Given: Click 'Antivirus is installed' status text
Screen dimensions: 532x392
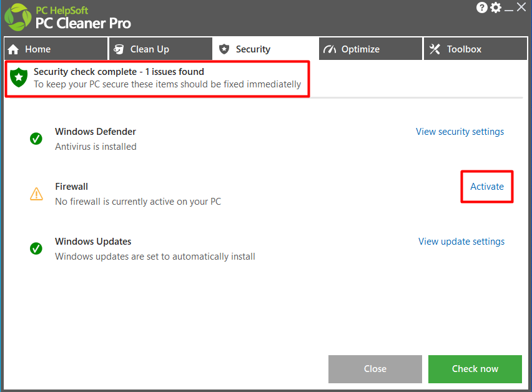Looking at the screenshot, I should pos(96,147).
